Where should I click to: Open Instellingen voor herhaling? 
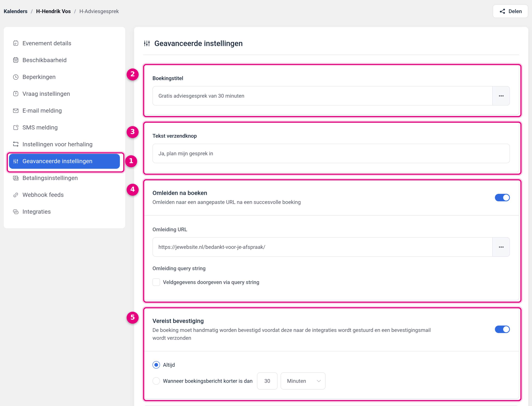click(x=64, y=144)
